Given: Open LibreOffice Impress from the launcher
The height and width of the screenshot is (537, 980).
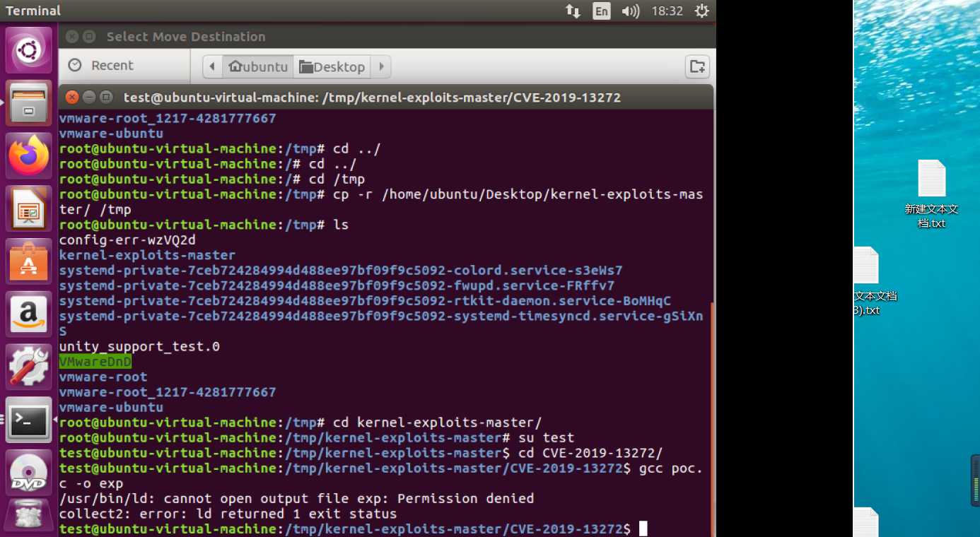Looking at the screenshot, I should (29, 209).
